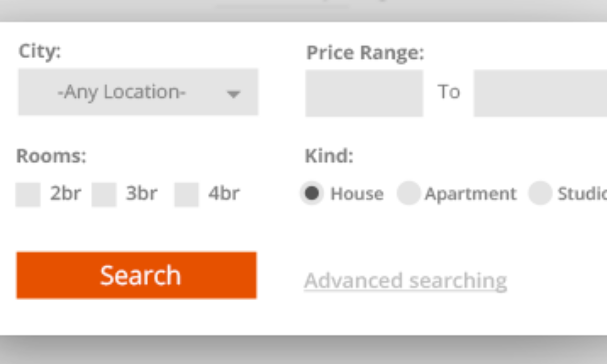Screen dimensions: 607x364
Task: Click the City dropdown arrow icon
Action: [x=233, y=94]
